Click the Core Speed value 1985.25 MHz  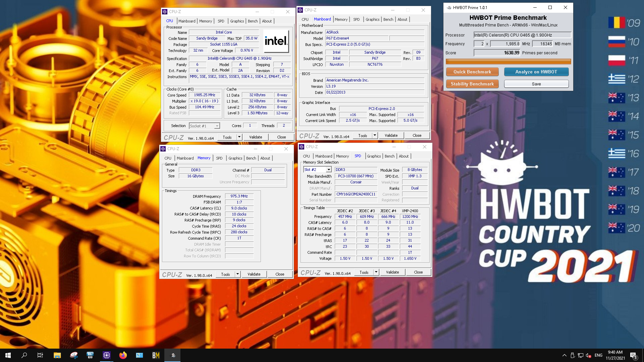click(205, 95)
